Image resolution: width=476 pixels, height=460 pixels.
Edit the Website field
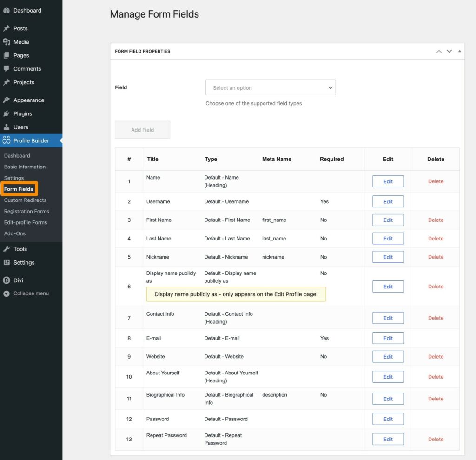tap(388, 357)
